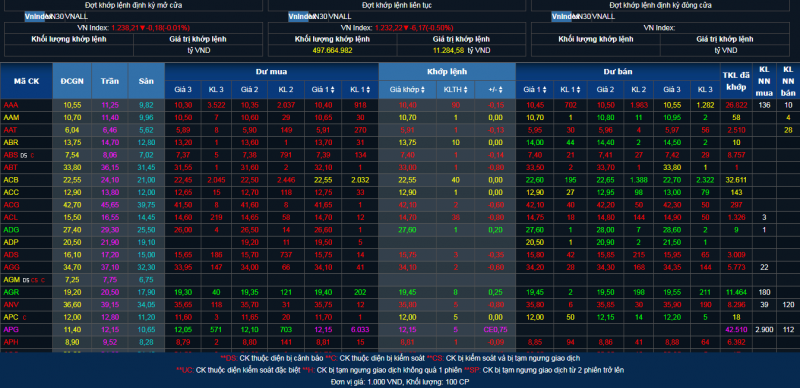Viewport: 800px width, 388px height.
Task: Open the AGR stock ticker
Action: click(11, 292)
